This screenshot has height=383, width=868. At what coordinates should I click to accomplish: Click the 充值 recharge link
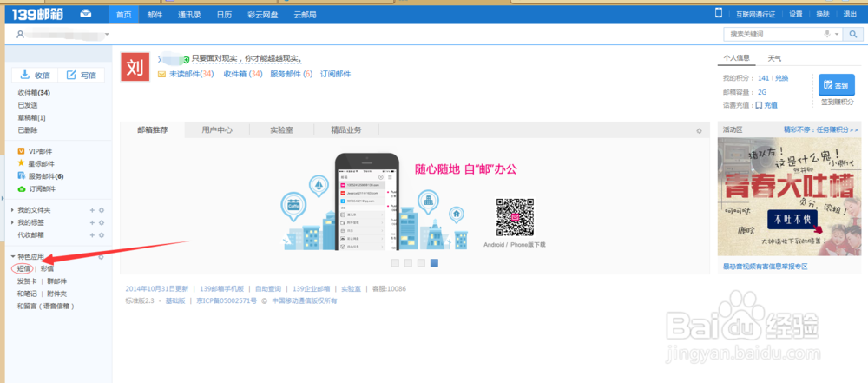771,105
